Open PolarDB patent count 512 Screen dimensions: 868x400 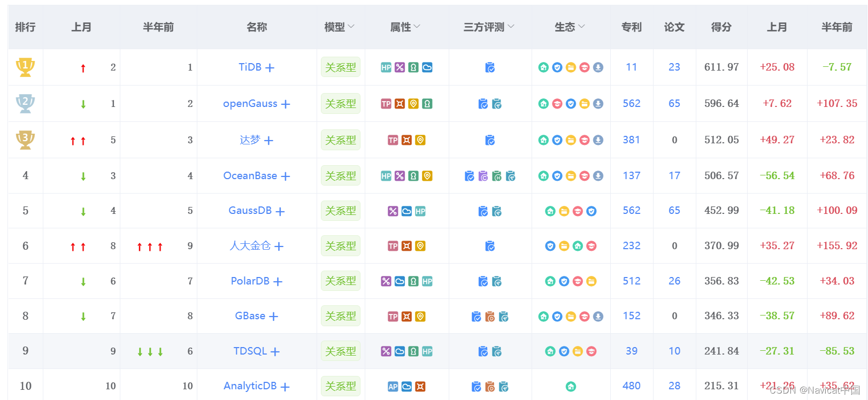coord(632,281)
